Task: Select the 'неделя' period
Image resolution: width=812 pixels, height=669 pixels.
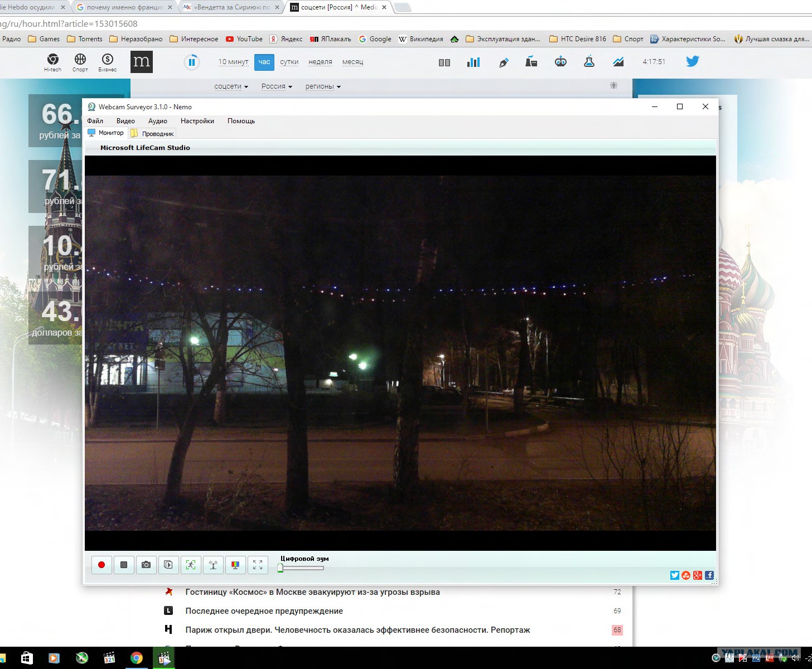Action: (320, 62)
